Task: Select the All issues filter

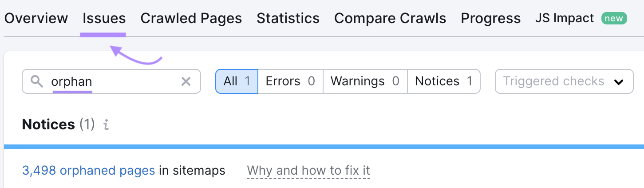Action: pyautogui.click(x=237, y=81)
